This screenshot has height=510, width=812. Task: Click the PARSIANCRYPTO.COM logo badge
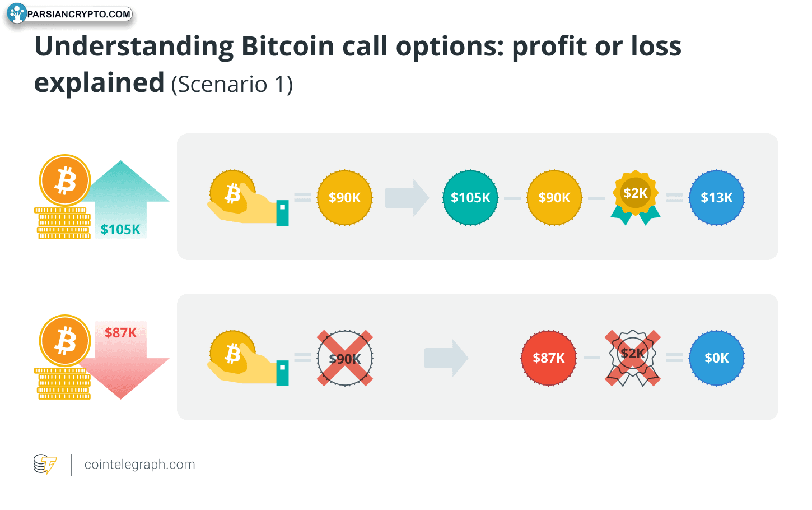[x=69, y=14]
